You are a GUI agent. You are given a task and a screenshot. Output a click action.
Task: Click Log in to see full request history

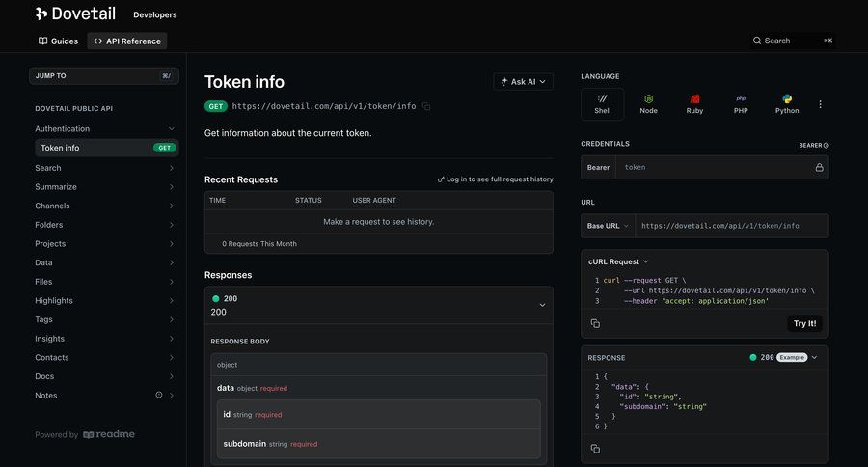click(x=496, y=179)
